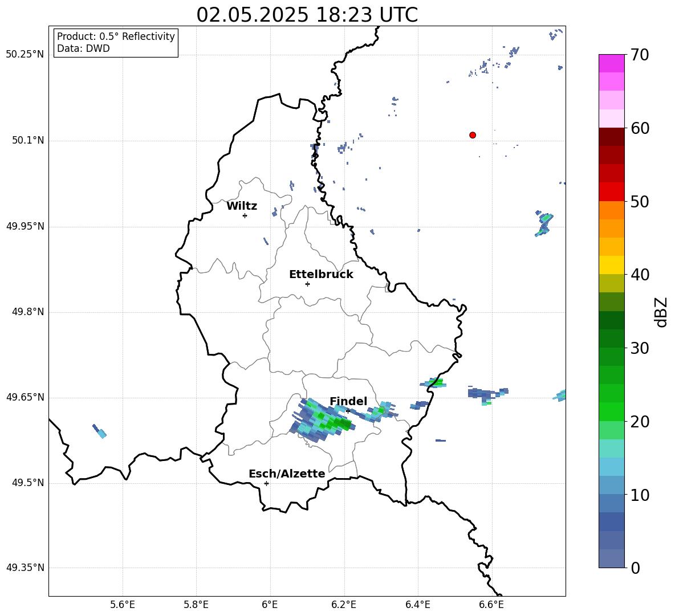Click the 49.95°N latitude label
This screenshot has width=675, height=616.
pos(25,226)
